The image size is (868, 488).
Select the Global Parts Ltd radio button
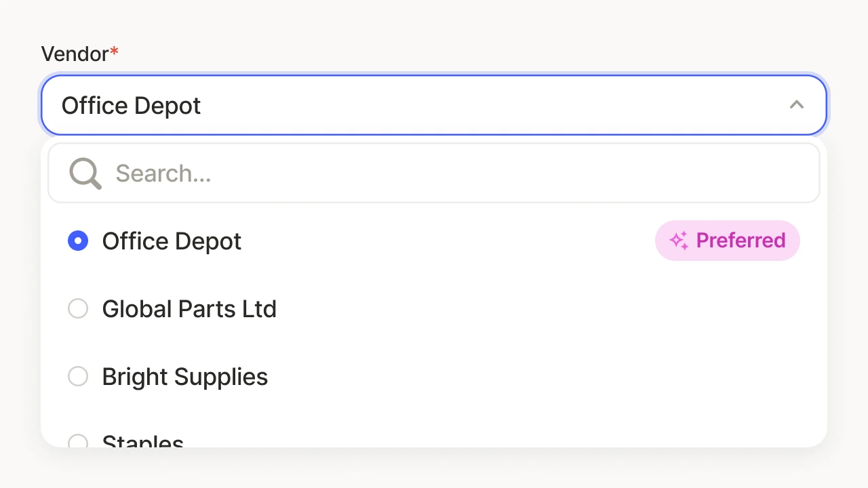[78, 308]
